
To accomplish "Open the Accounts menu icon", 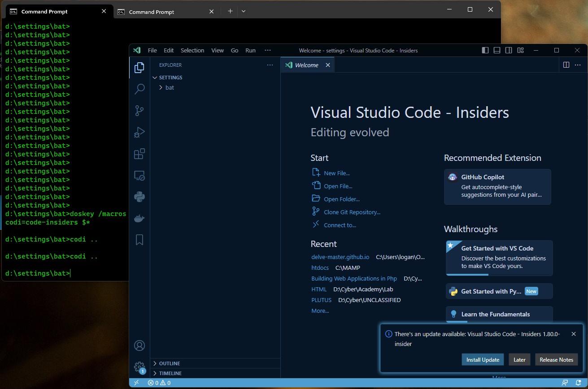I will click(139, 346).
